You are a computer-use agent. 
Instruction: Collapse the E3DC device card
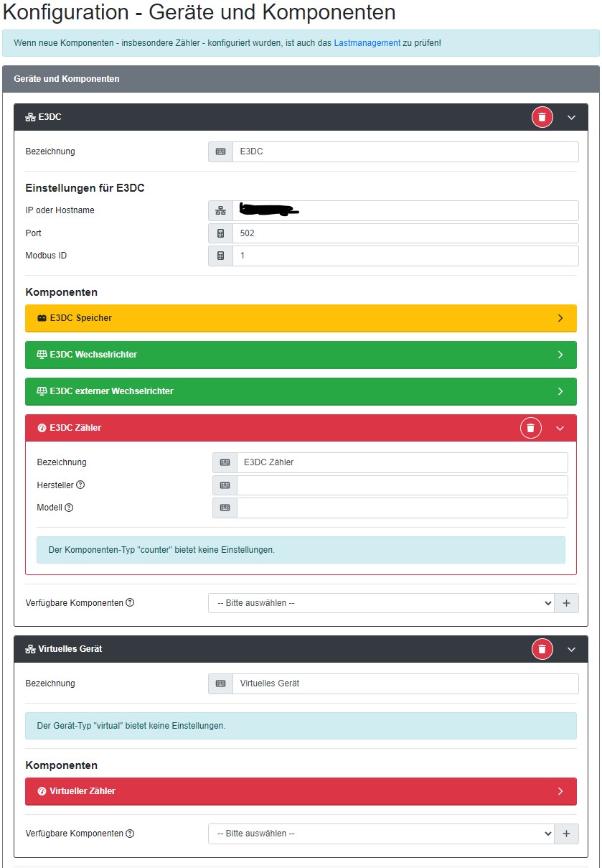pos(572,117)
